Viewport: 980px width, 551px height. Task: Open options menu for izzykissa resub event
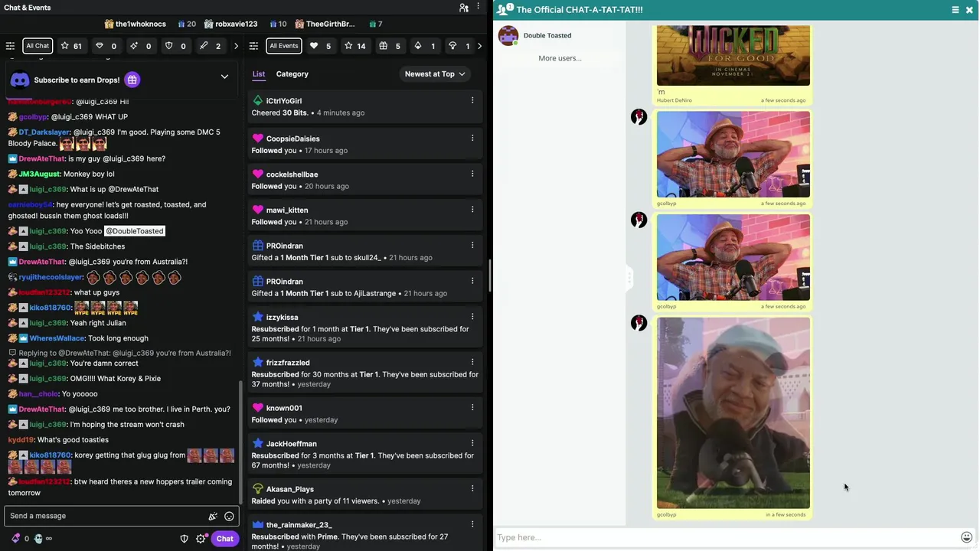[472, 317]
